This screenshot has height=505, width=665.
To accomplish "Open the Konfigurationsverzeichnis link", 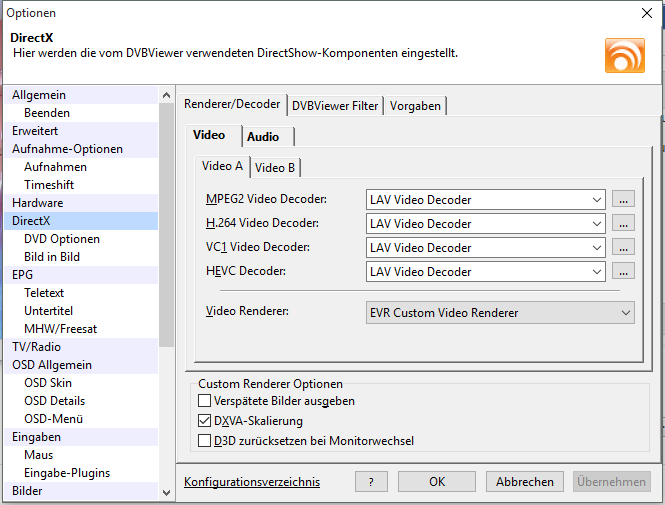I will coord(252,482).
